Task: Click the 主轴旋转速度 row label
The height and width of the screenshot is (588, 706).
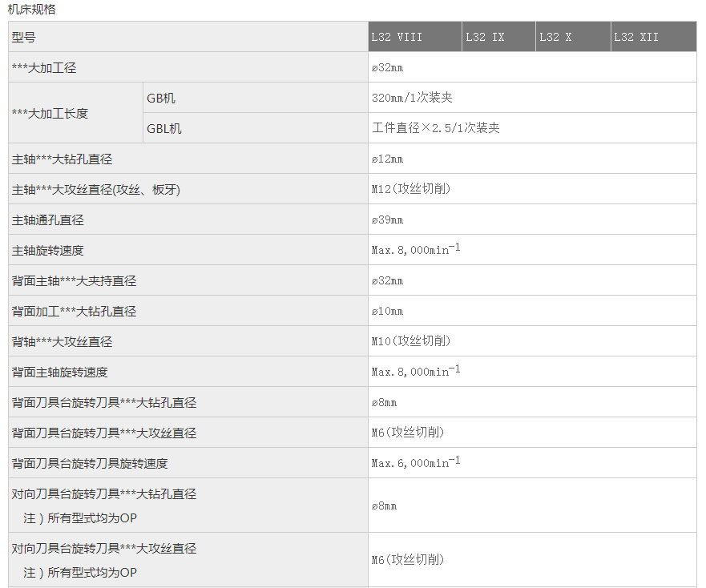Action: coord(48,250)
